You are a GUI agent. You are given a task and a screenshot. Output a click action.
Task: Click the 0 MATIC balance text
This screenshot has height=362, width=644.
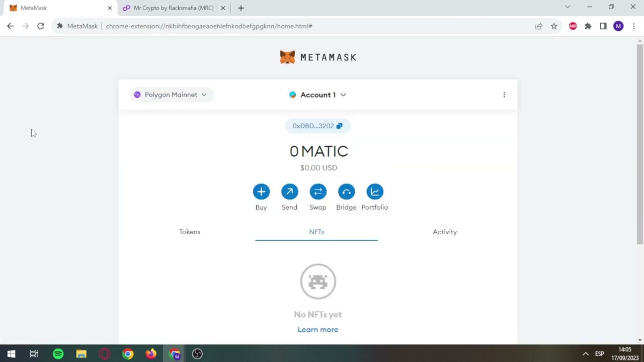(x=318, y=151)
